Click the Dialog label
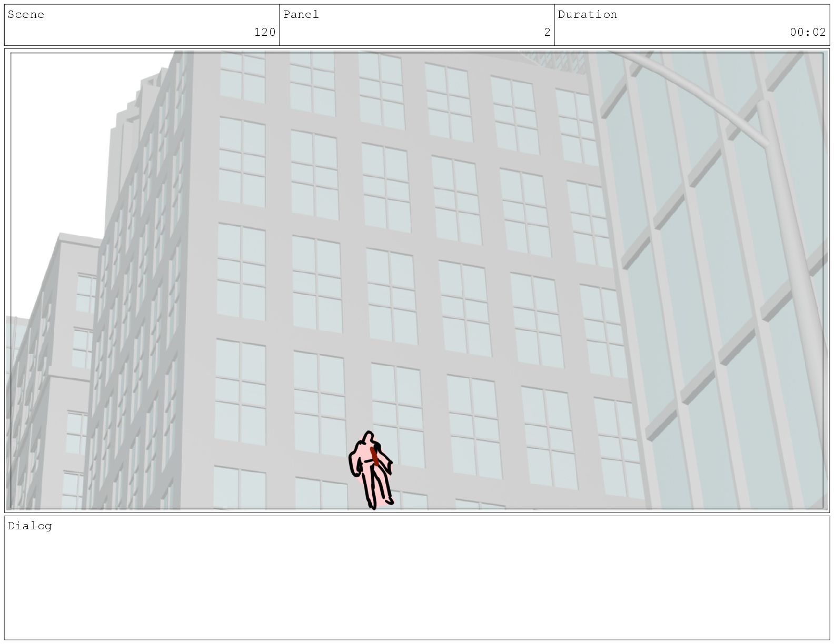This screenshot has width=834, height=644. (x=29, y=526)
